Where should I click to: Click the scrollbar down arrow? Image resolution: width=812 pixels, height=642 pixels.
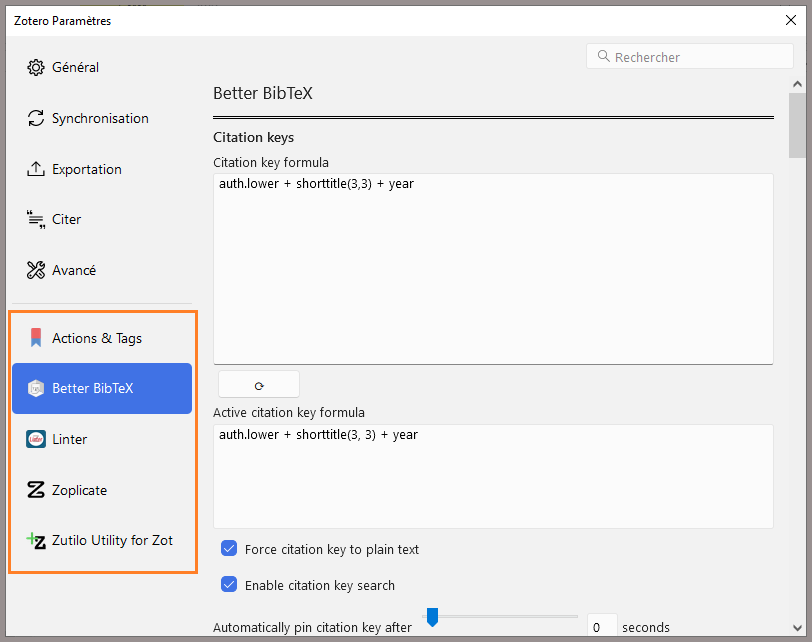(798, 628)
